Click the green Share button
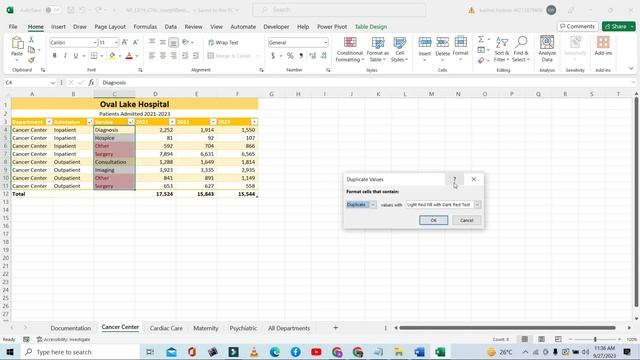This screenshot has width=640, height=360. click(618, 27)
